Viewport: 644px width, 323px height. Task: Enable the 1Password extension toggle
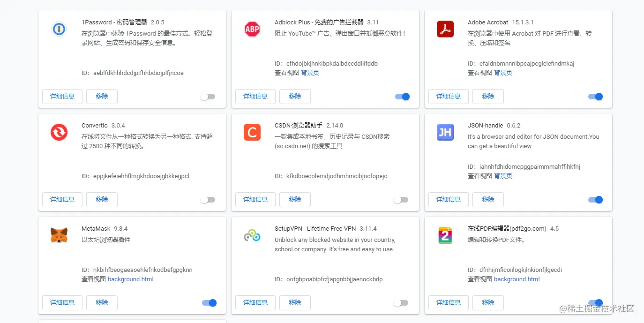208,97
